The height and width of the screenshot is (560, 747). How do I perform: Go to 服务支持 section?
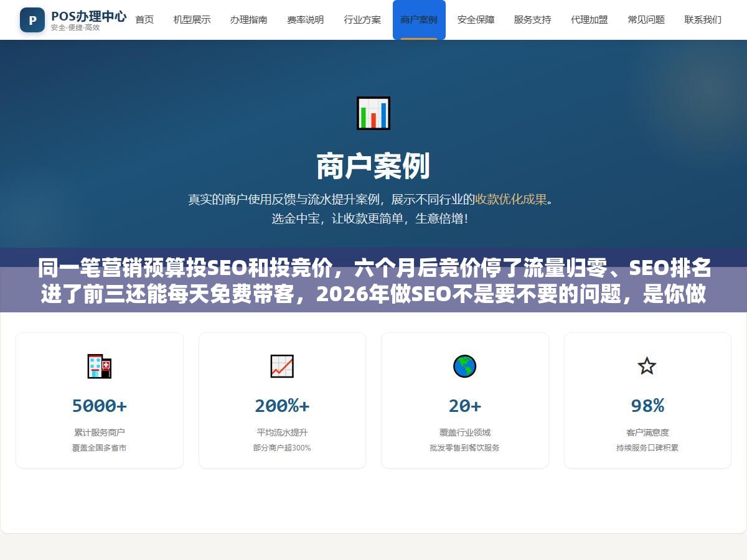tap(532, 20)
